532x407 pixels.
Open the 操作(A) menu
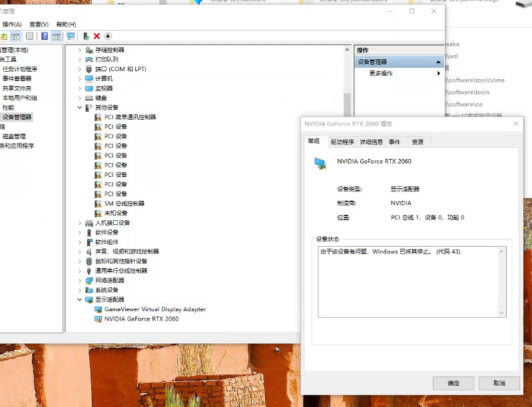point(12,25)
